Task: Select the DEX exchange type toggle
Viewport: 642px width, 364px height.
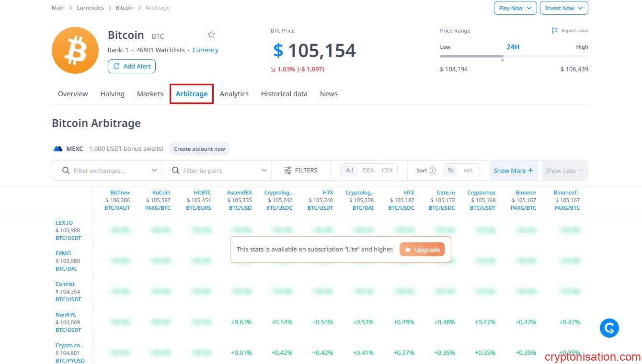Action: click(x=368, y=171)
